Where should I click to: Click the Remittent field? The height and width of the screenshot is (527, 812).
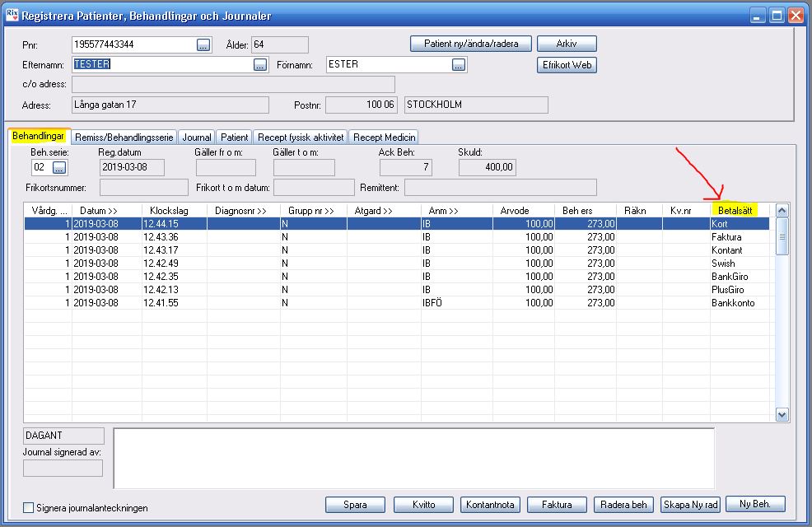tap(501, 188)
